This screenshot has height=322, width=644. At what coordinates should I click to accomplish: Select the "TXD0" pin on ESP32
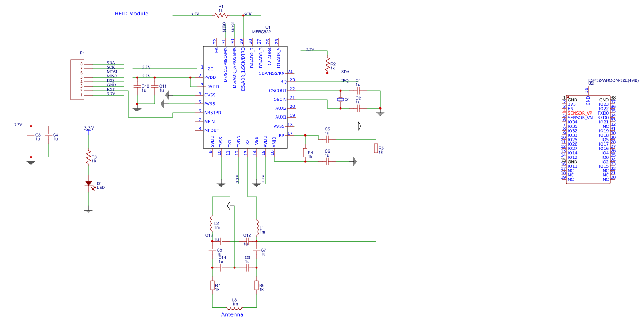pos(603,113)
